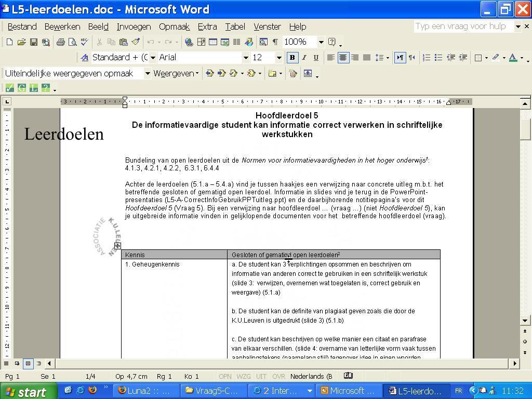
Task: Expand the borders dropdown arrow
Action: coord(486,58)
